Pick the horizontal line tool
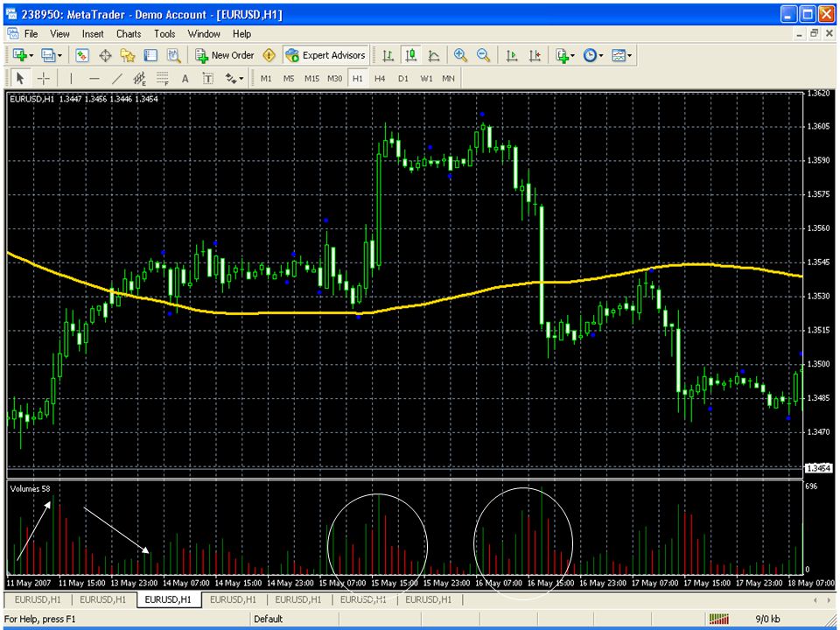 [94, 79]
